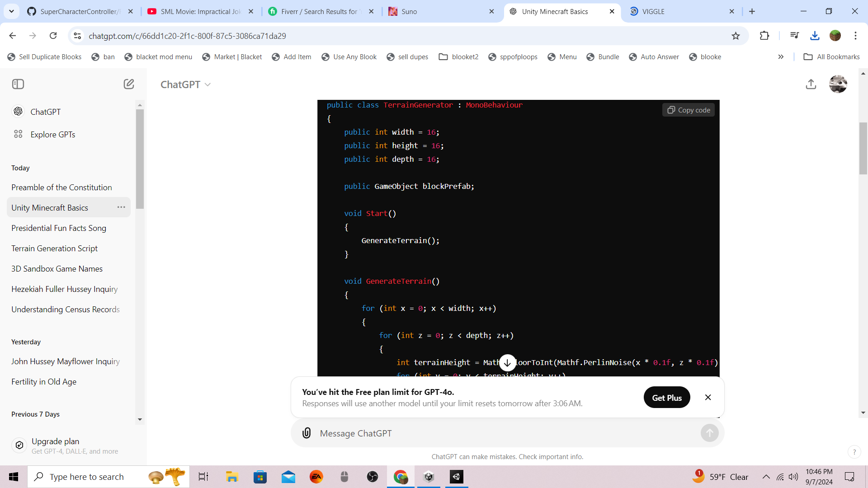Dismiss the Free plan limit banner
Screen dimensions: 868x488
708,398
